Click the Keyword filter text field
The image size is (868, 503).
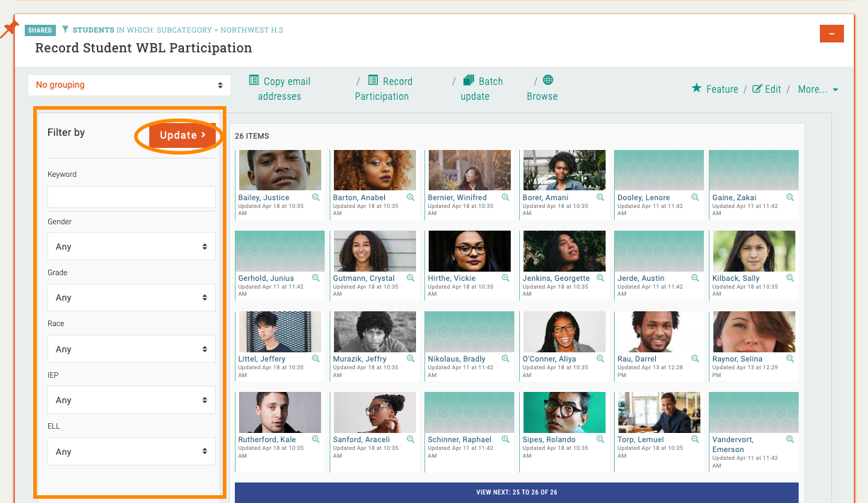coord(132,197)
